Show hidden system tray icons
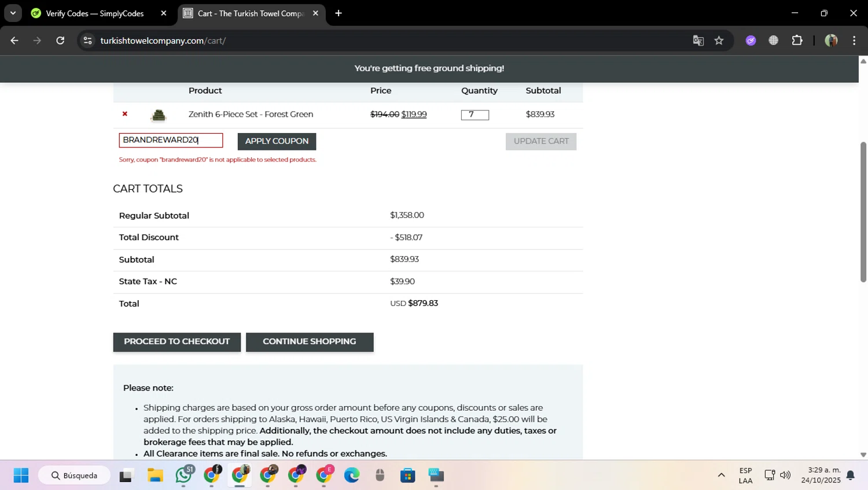868x490 pixels. click(721, 476)
